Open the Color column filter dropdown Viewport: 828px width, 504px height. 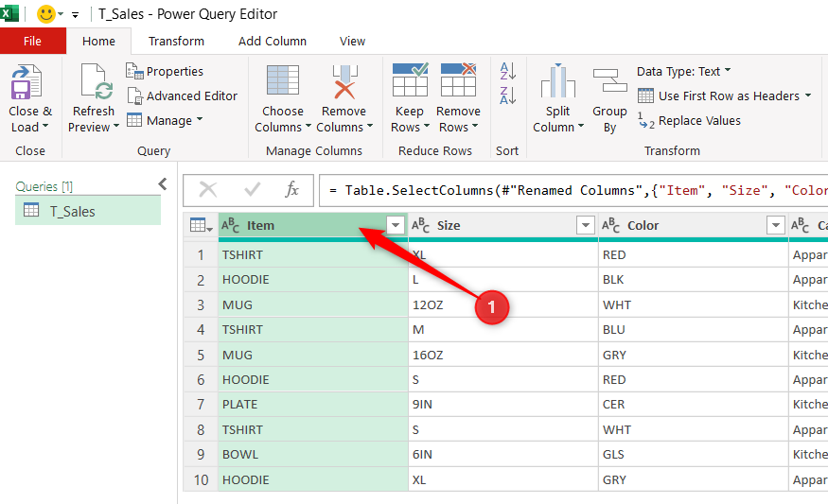click(776, 225)
